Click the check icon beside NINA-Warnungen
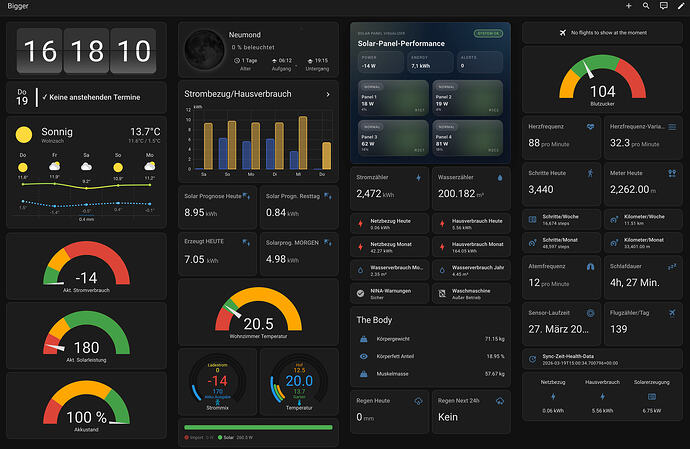The width and height of the screenshot is (690, 449). 360,294
